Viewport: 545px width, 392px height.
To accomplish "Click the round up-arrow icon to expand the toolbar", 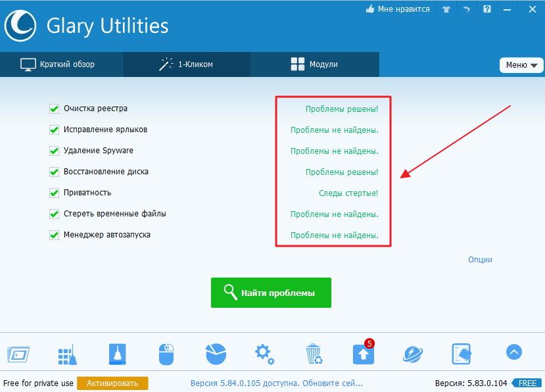I will 514,352.
